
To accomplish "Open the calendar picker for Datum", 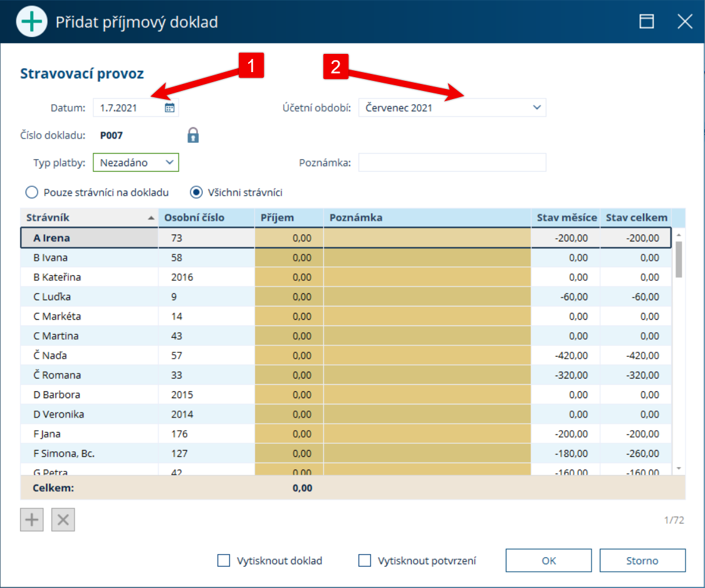I will click(x=169, y=108).
